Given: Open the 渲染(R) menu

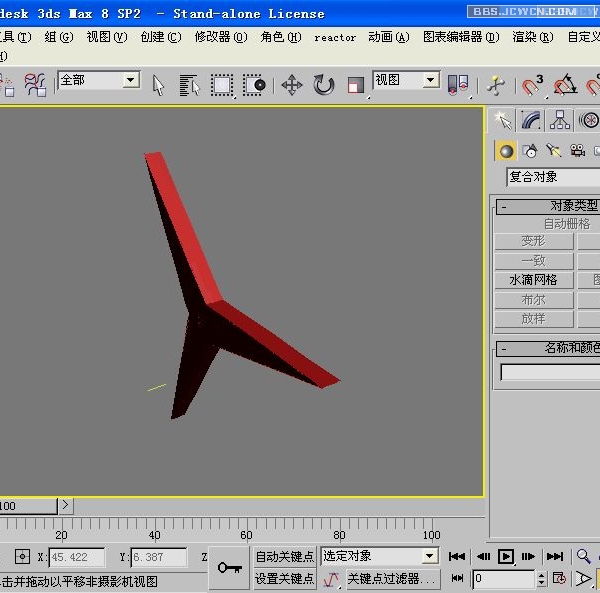Looking at the screenshot, I should pos(533,37).
